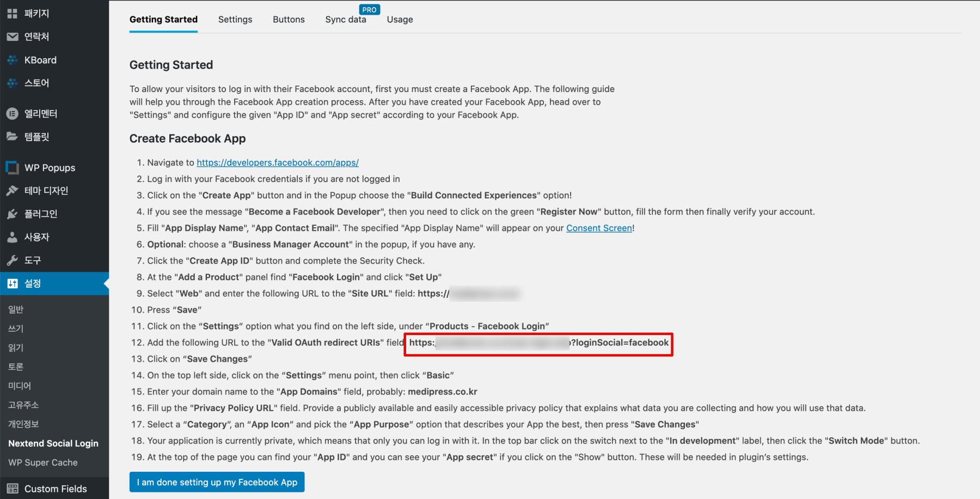Click the WP Popups icon
This screenshot has height=499, width=980.
click(x=12, y=167)
